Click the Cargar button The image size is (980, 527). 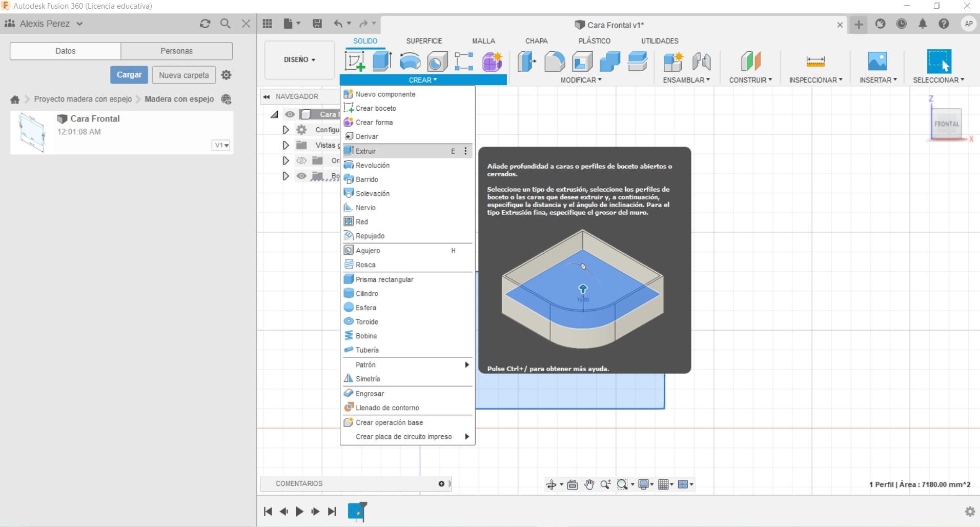[129, 75]
